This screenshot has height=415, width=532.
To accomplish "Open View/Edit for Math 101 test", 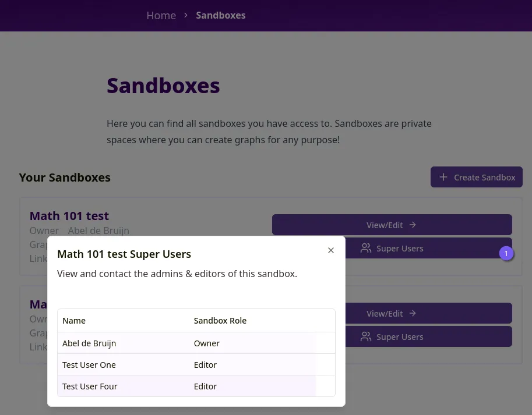I will [392, 225].
